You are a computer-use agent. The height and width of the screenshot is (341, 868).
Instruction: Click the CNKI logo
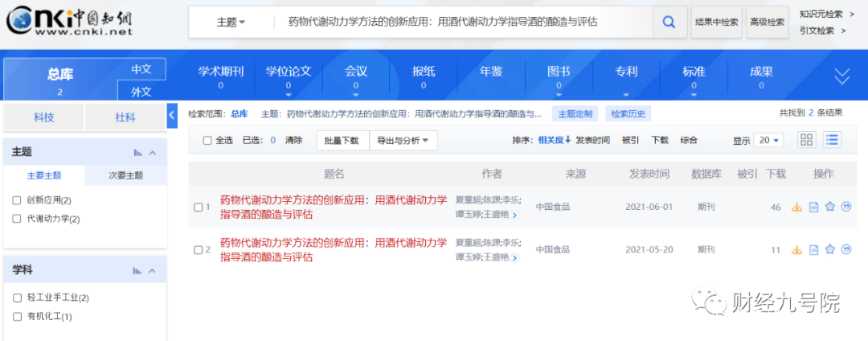tap(70, 21)
